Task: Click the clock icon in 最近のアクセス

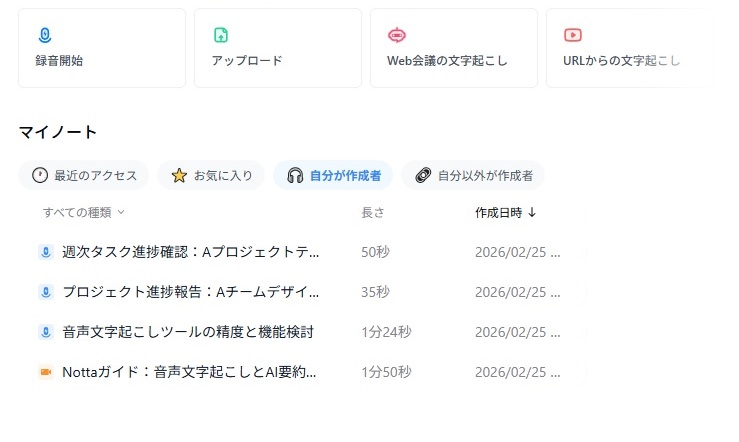Action: click(40, 175)
